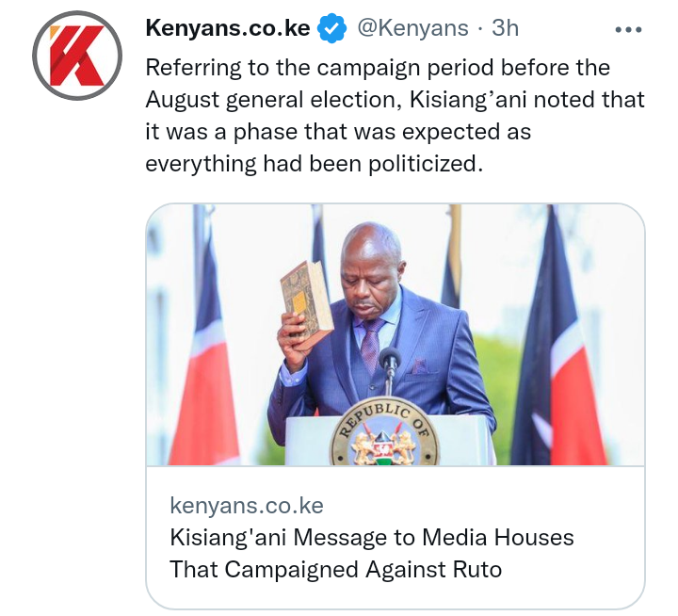
Task: Open the three-dot more options menu
Action: [628, 29]
